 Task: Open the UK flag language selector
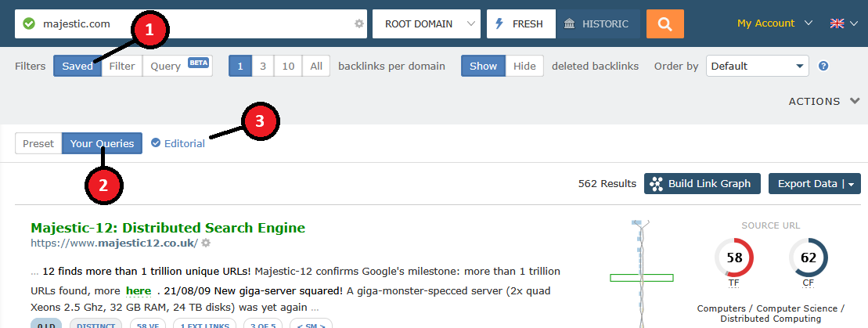[x=844, y=23]
